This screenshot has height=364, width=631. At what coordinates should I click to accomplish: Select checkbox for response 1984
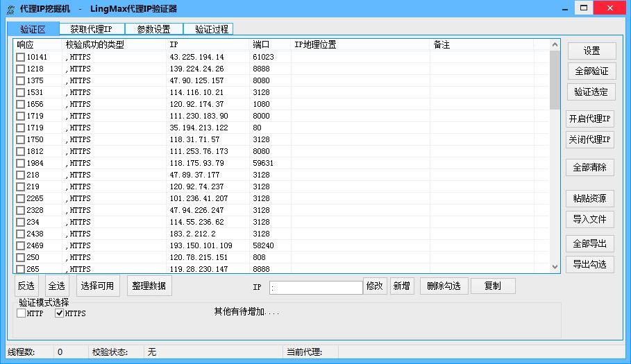(21, 163)
